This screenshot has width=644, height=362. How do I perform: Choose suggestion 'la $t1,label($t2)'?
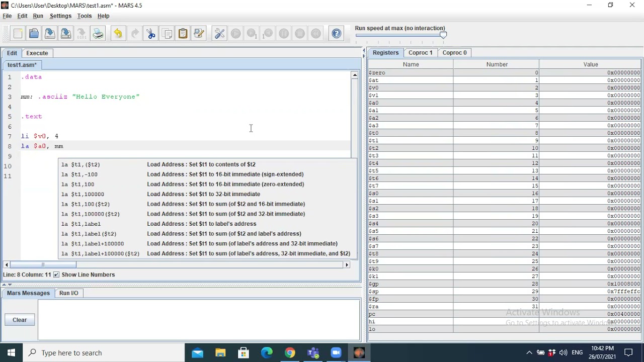tap(206, 234)
